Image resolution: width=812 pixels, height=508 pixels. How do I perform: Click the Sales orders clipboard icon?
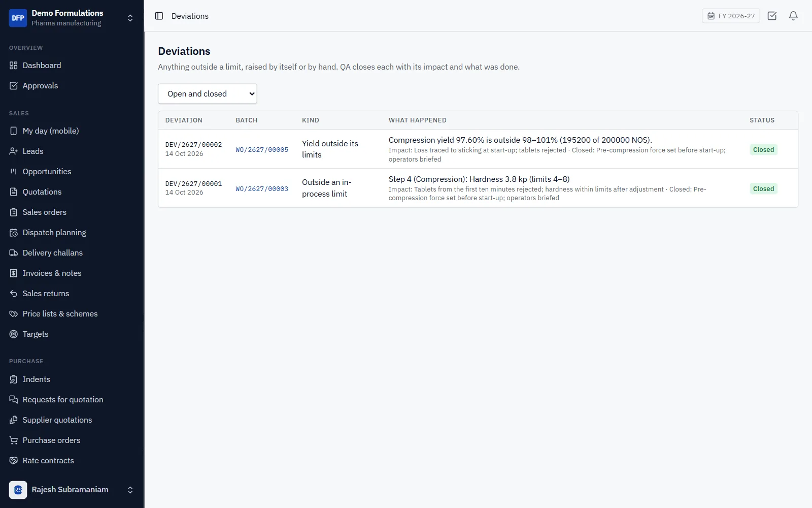pyautogui.click(x=14, y=212)
